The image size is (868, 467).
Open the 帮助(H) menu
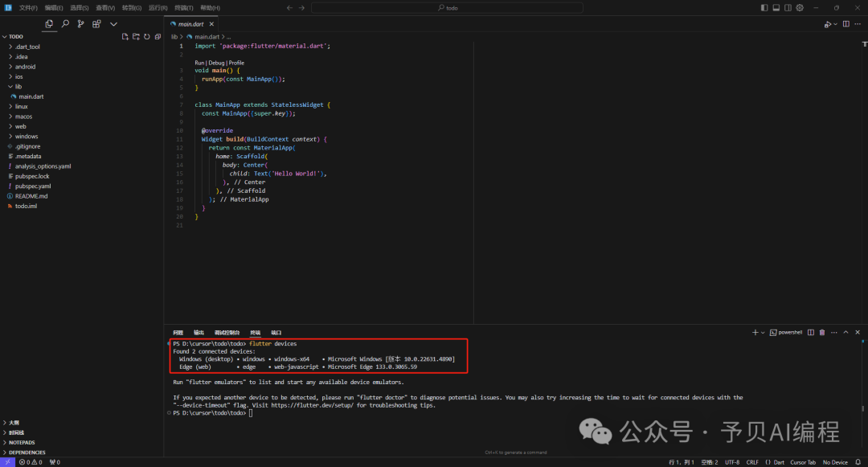[210, 8]
